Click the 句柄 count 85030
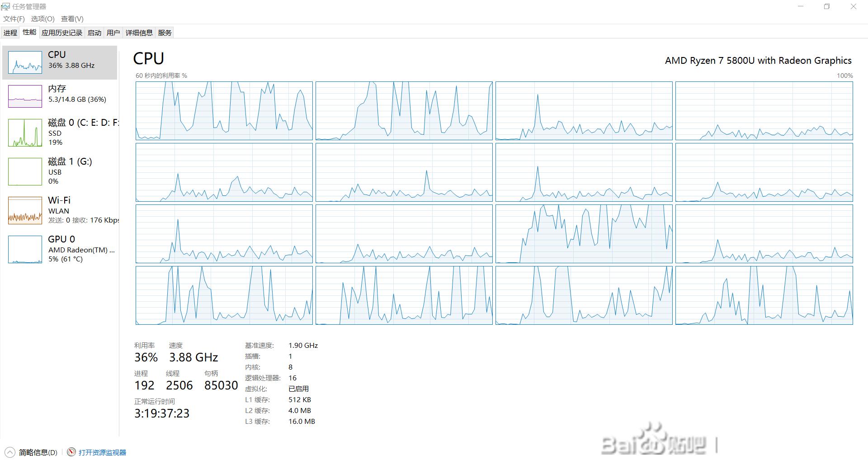 click(221, 385)
